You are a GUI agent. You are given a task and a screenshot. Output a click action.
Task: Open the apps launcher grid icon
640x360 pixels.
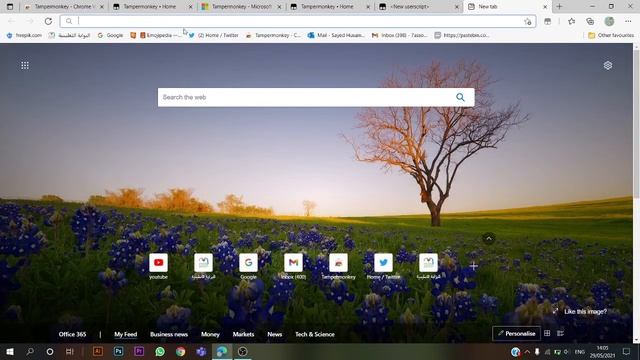pyautogui.click(x=25, y=65)
